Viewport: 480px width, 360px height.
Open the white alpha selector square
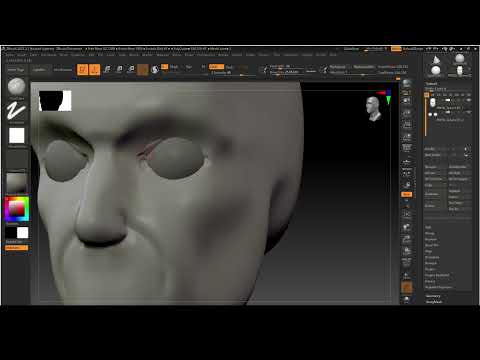[16, 136]
